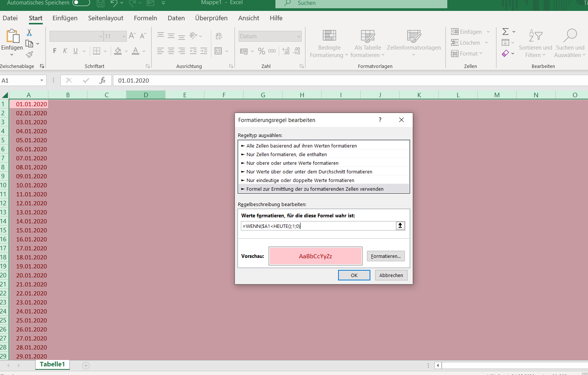The width and height of the screenshot is (588, 375).
Task: Click the accounting number format icon
Action: coord(244,51)
